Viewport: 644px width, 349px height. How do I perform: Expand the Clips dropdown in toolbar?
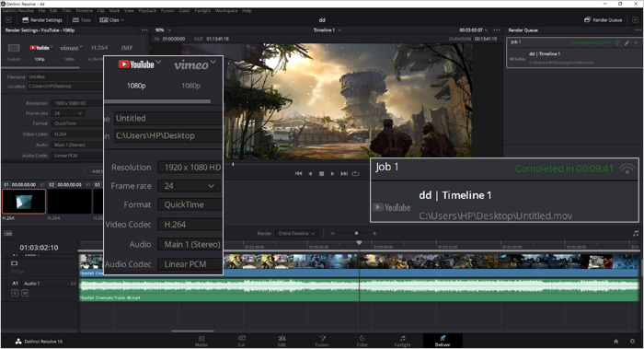111,19
